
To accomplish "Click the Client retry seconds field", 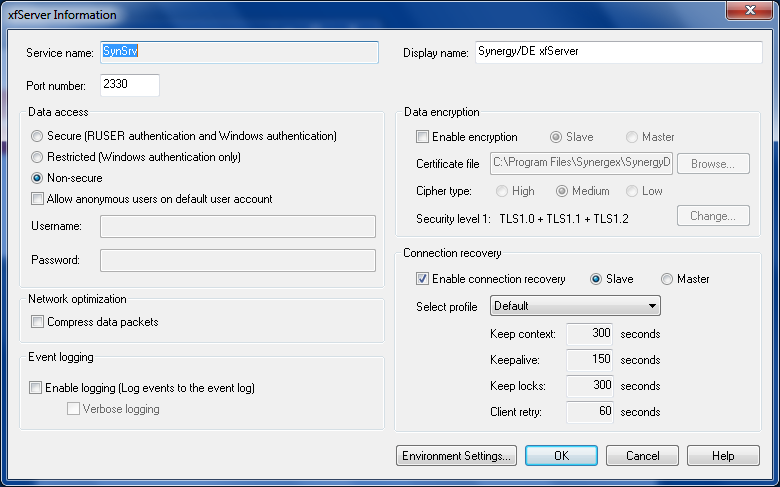I will click(589, 412).
